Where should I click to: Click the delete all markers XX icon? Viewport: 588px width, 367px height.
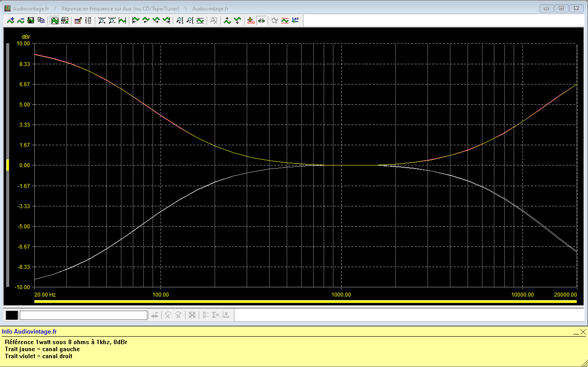point(192,315)
